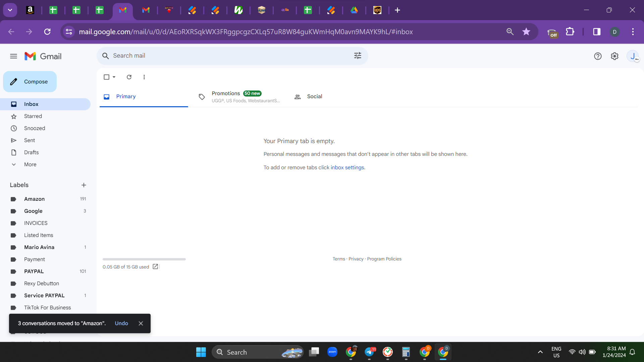Screen dimensions: 644x362
Task: Show hidden system tray icons
Action: (x=540, y=352)
